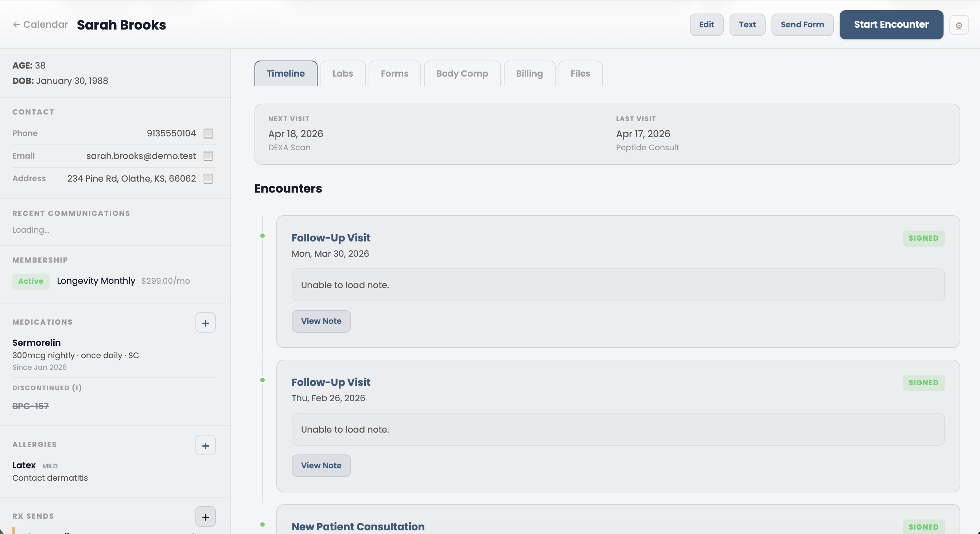Open the settings gear menu
This screenshot has width=980, height=534.
tap(959, 25)
